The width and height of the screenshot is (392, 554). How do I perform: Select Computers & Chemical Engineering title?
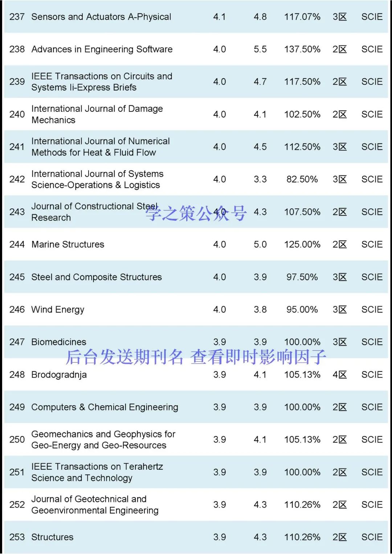coord(105,407)
